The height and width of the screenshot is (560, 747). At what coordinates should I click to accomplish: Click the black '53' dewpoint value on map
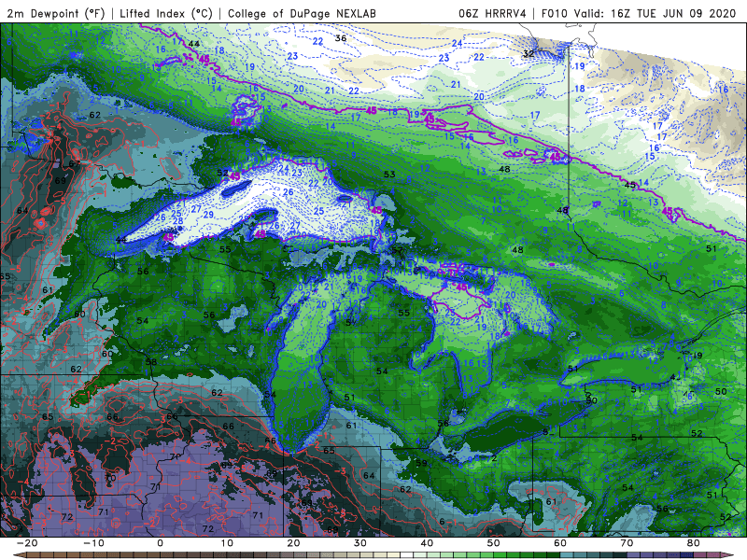389,175
